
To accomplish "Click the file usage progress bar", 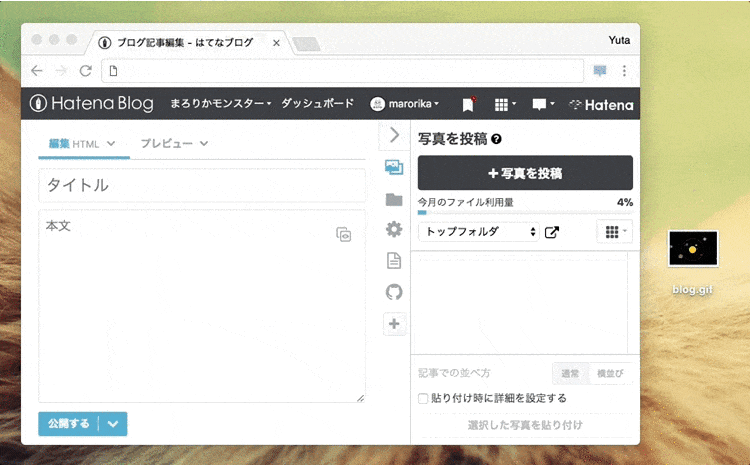I will click(525, 212).
